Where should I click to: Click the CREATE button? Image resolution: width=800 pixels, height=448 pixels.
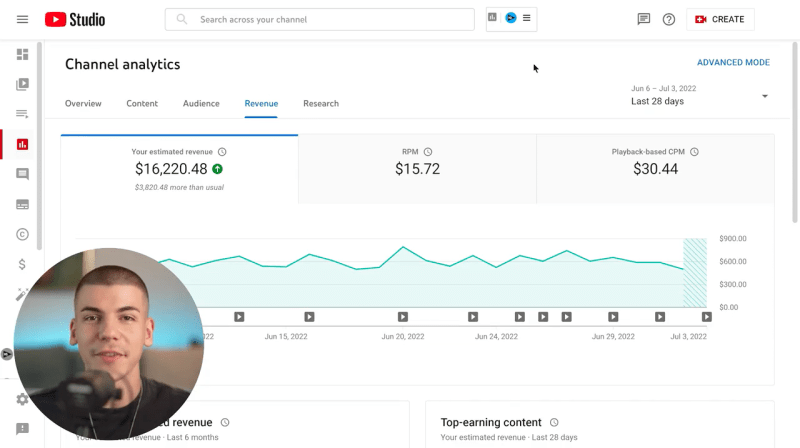720,19
